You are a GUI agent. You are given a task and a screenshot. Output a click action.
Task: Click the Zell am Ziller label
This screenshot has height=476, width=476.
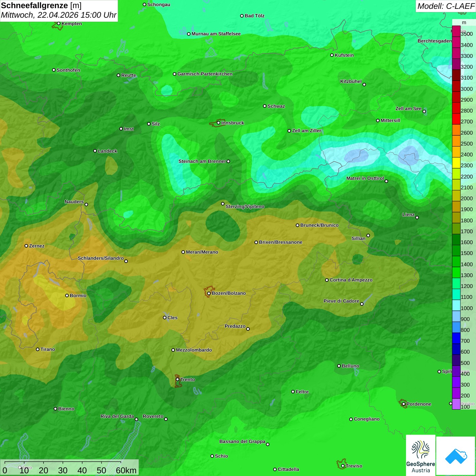pos(307,131)
